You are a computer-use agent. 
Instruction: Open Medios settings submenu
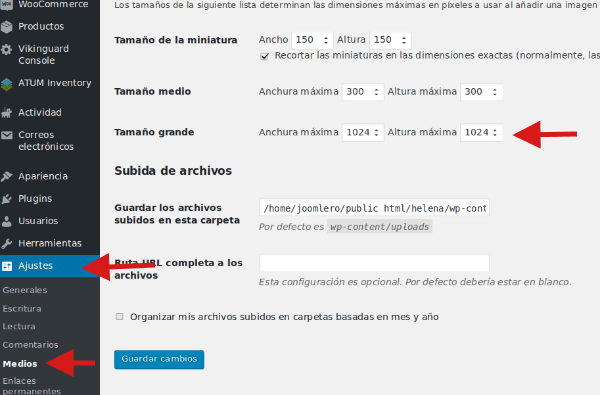(20, 364)
